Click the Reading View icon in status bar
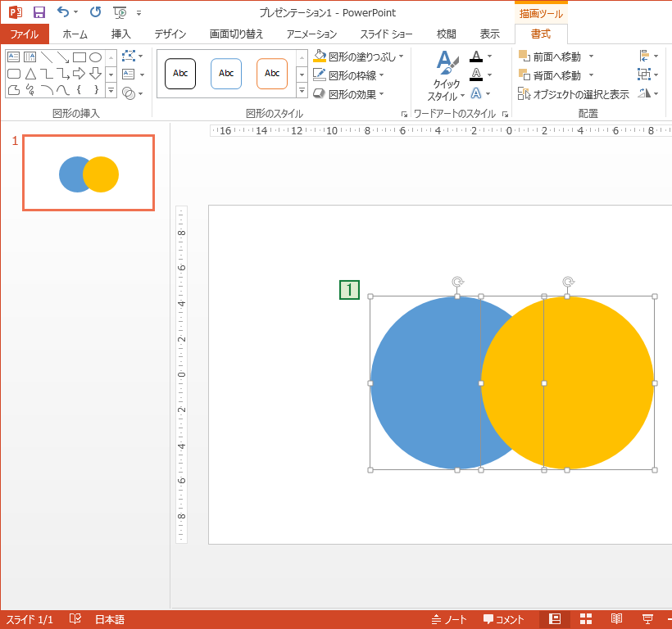 coord(615,618)
